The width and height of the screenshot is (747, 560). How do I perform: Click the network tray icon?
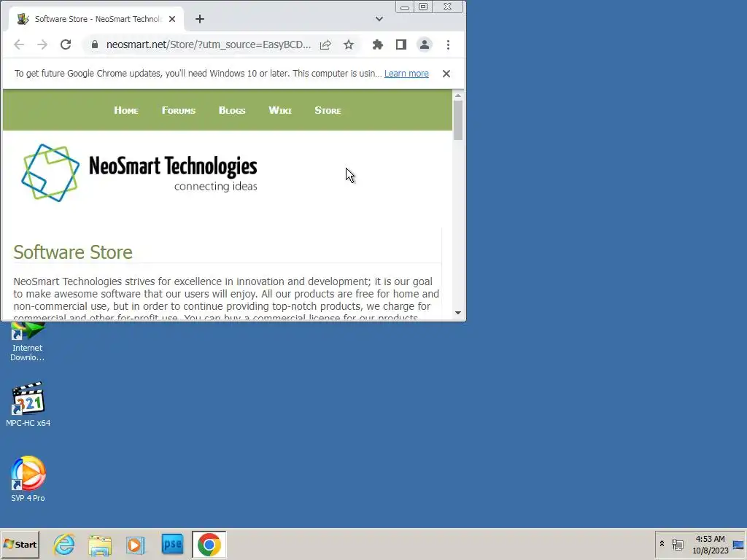click(x=677, y=544)
